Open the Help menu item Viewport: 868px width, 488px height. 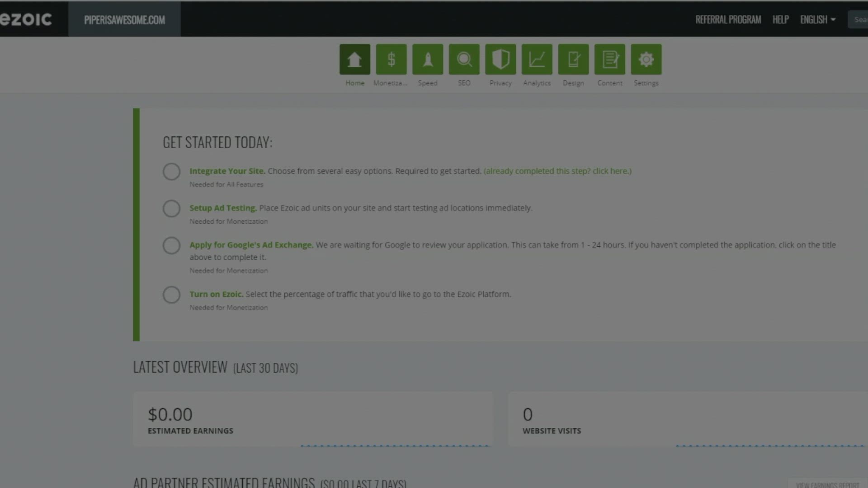coord(780,19)
